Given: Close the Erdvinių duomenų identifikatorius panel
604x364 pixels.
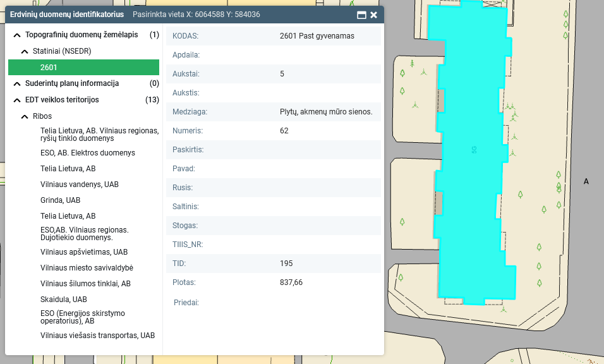Looking at the screenshot, I should click(x=374, y=15).
